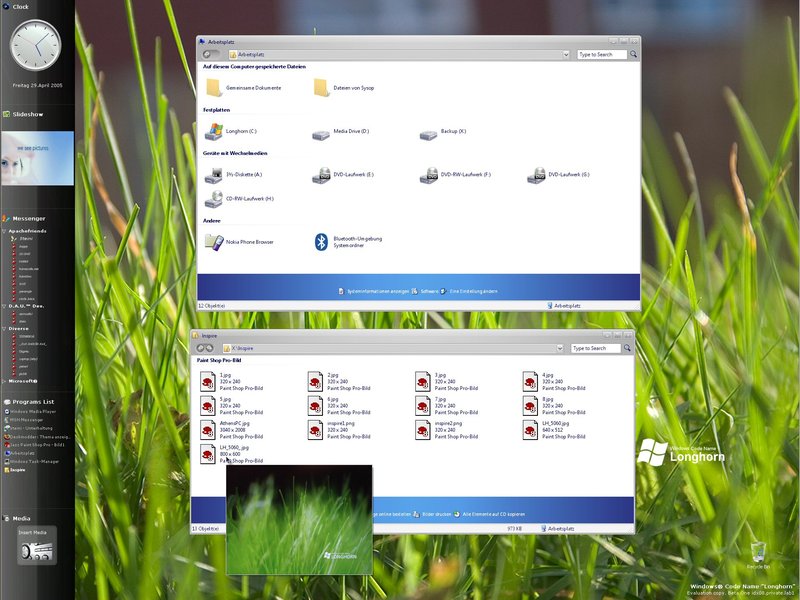Viewport: 800px width, 600px height.
Task: Expand address bar dropdown in Arbeitsplatz window
Action: pos(566,55)
